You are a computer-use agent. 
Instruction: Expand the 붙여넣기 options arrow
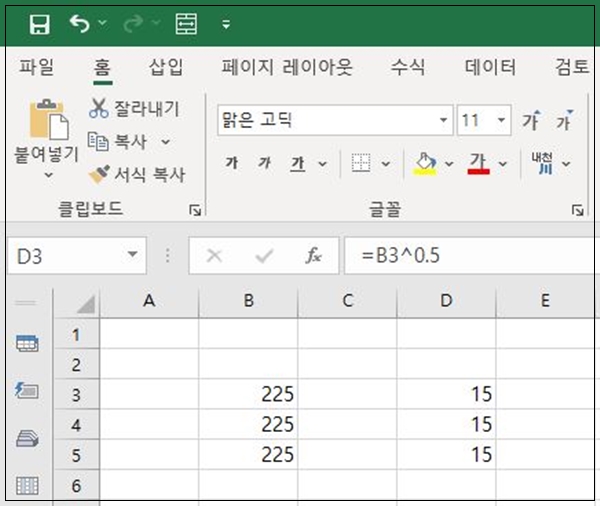[48, 175]
